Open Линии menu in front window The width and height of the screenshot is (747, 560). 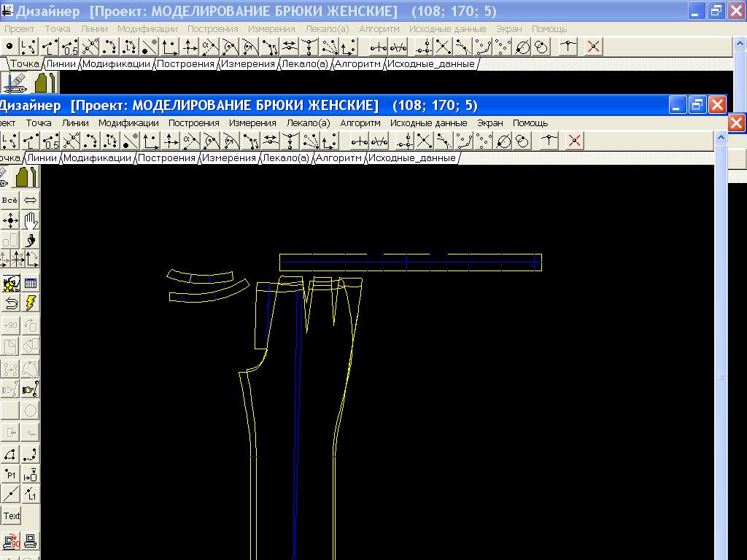point(75,122)
